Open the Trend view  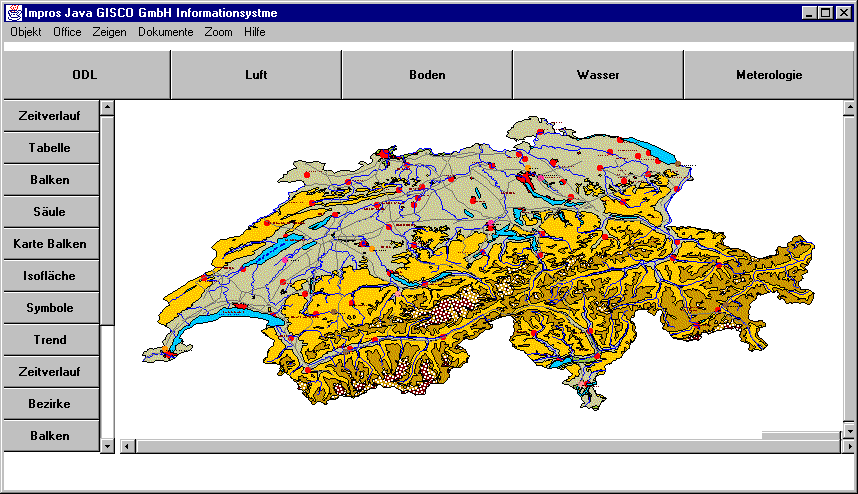(x=50, y=340)
